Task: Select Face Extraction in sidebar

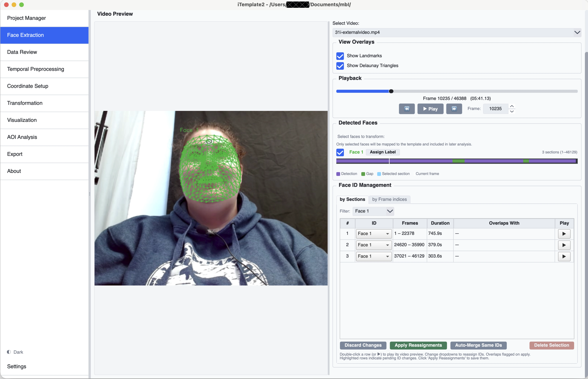Action: click(44, 35)
